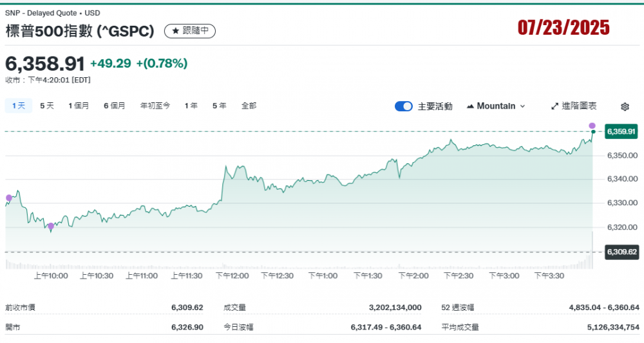Open chart settings gear icon
The image size is (644, 343).
pyautogui.click(x=625, y=107)
